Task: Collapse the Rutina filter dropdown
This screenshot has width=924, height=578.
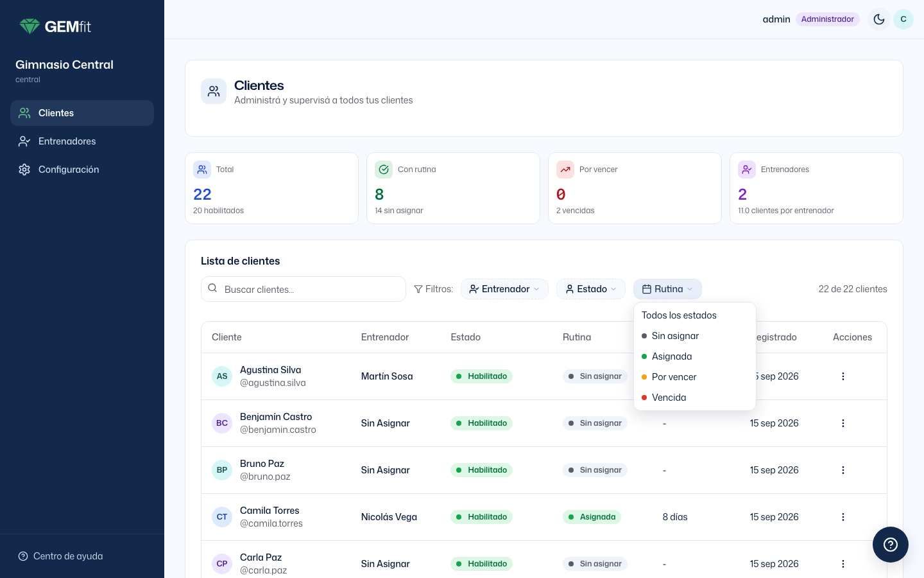Action: pos(667,289)
